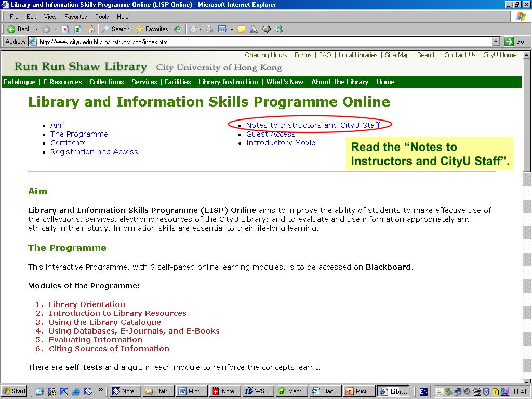Open the Introductory Movie link
The width and height of the screenshot is (532, 399).
point(281,143)
